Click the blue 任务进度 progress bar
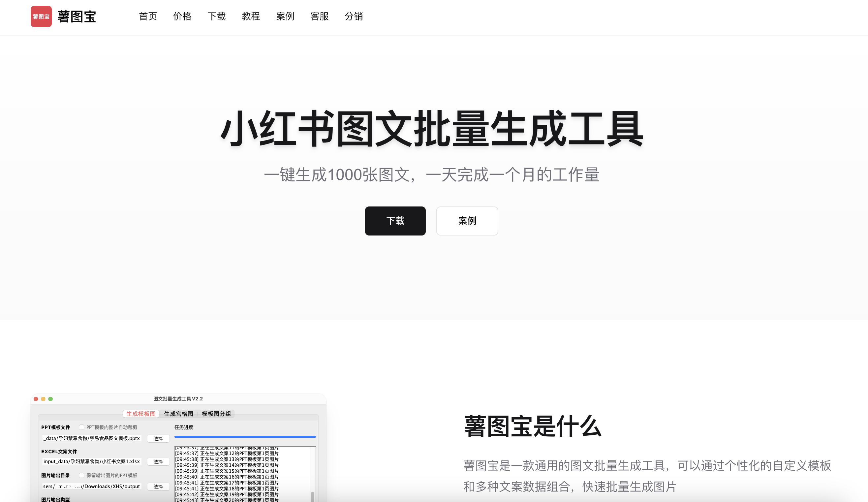This screenshot has width=868, height=502. (245, 437)
